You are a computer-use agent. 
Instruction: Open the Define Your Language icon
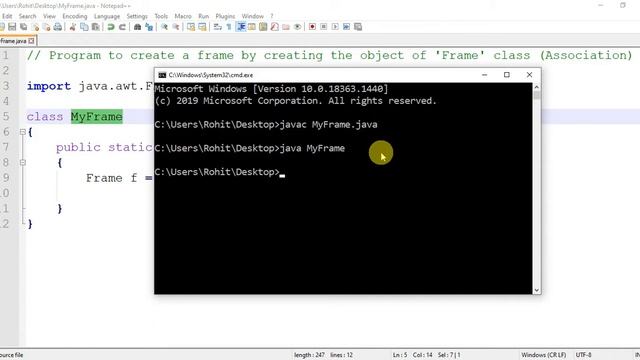[252, 27]
